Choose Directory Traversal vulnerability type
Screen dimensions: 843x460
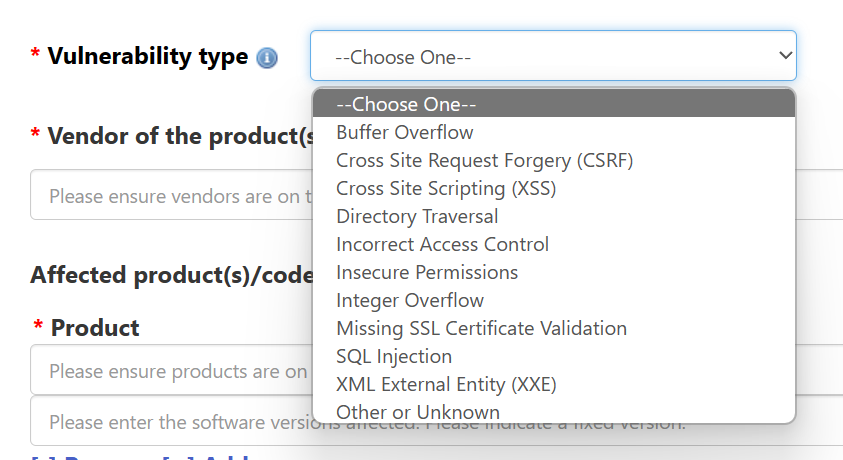click(554, 216)
